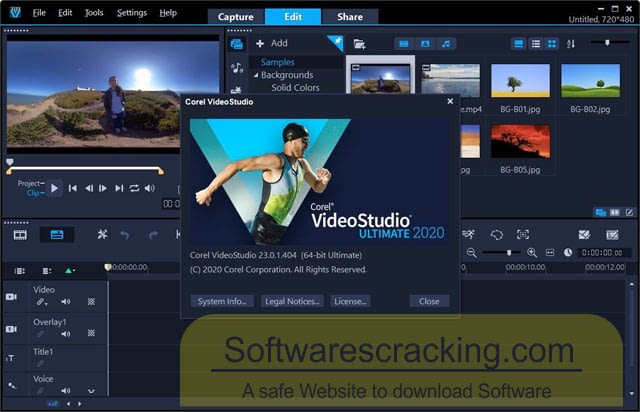640x412 pixels.
Task: Click the Play button in preview
Action: (54, 188)
